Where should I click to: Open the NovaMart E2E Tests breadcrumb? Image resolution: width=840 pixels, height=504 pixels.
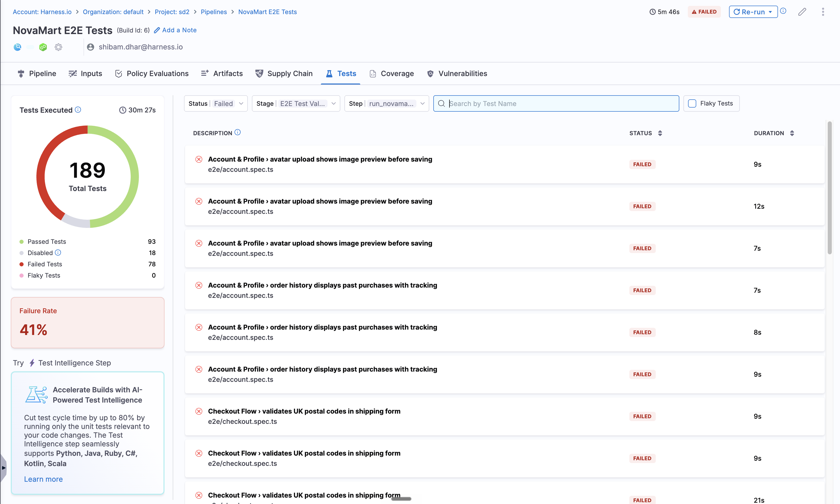click(x=268, y=12)
